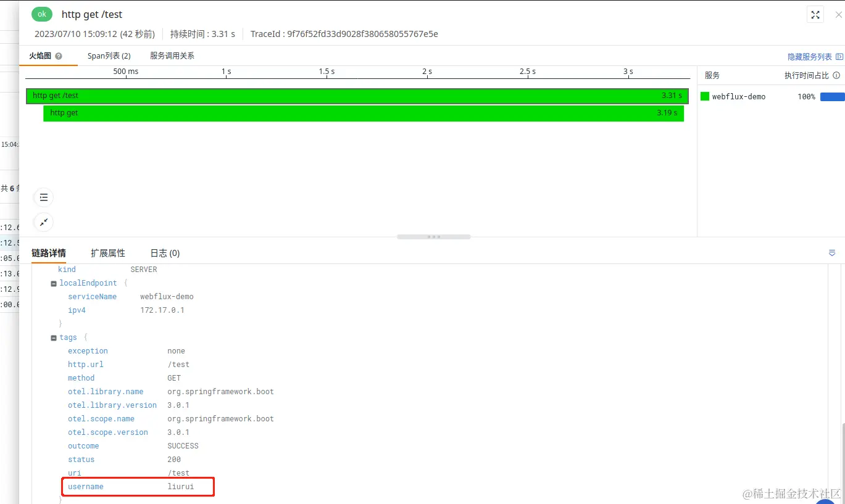The image size is (845, 504).
Task: Click the green webflux-demo color square
Action: click(705, 96)
